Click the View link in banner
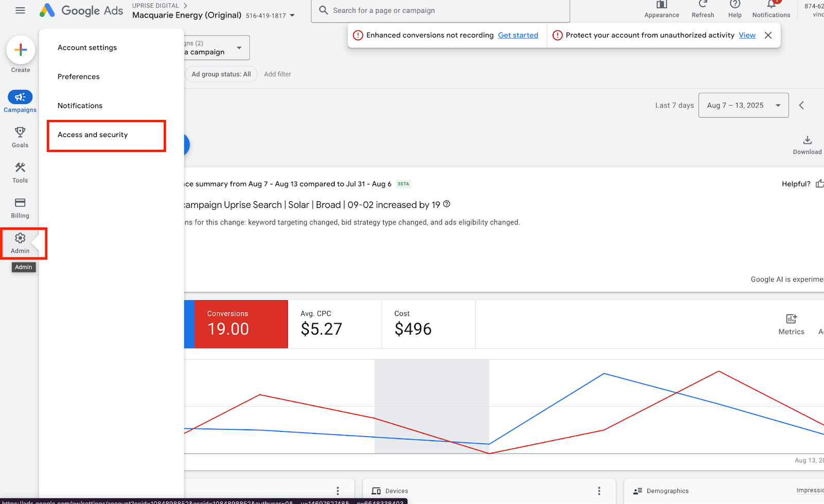 click(747, 35)
